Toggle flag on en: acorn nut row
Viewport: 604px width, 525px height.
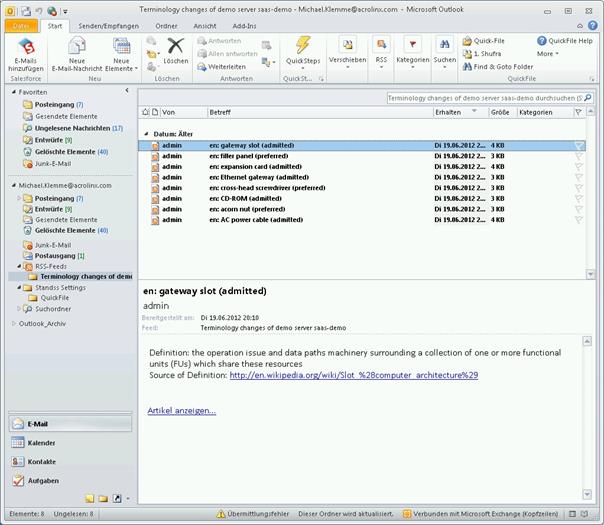[579, 209]
